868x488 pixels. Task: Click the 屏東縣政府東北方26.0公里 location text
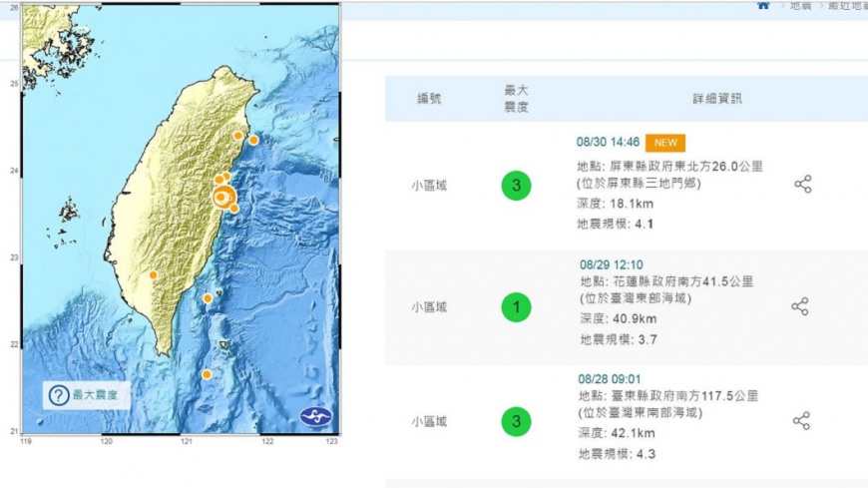[686, 167]
